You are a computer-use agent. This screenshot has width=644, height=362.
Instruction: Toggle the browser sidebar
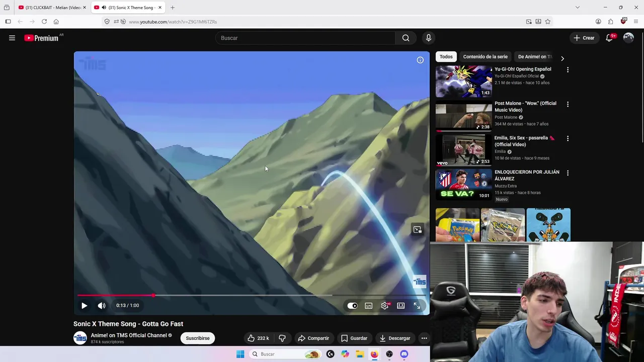coord(8,22)
